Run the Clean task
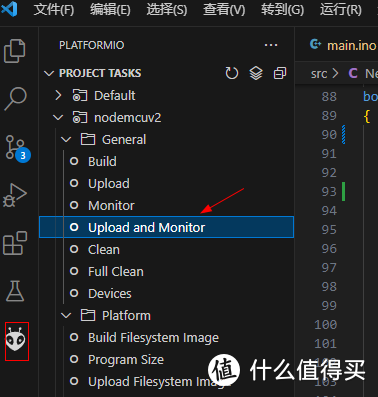The height and width of the screenshot is (397, 378). 167,249
